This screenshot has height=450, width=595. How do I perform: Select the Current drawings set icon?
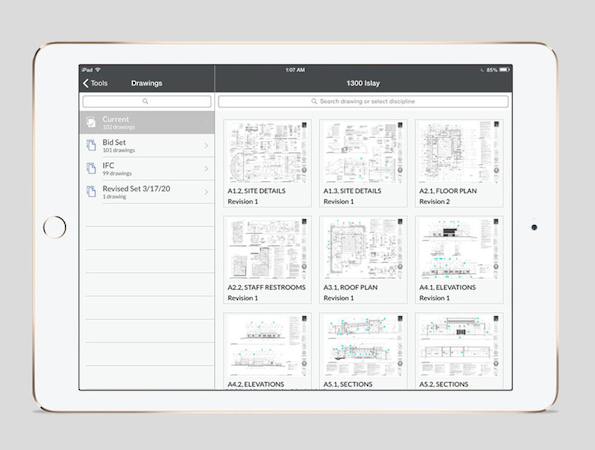click(91, 122)
